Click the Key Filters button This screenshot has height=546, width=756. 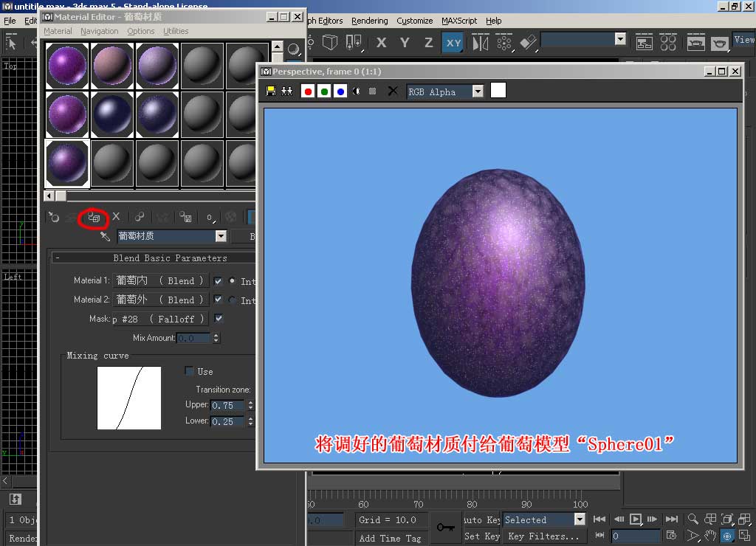(x=543, y=536)
